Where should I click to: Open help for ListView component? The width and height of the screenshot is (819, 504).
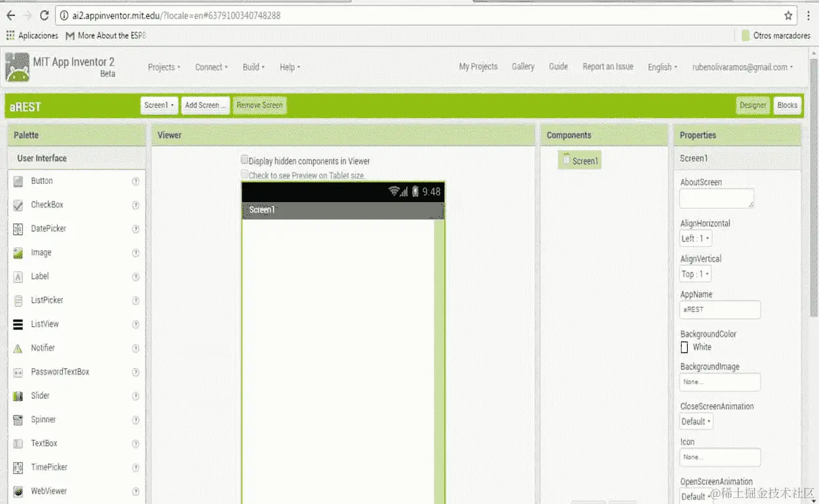pyautogui.click(x=136, y=324)
